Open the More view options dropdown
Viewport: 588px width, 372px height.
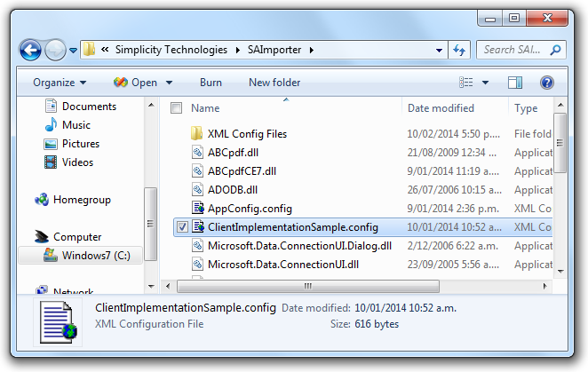485,83
